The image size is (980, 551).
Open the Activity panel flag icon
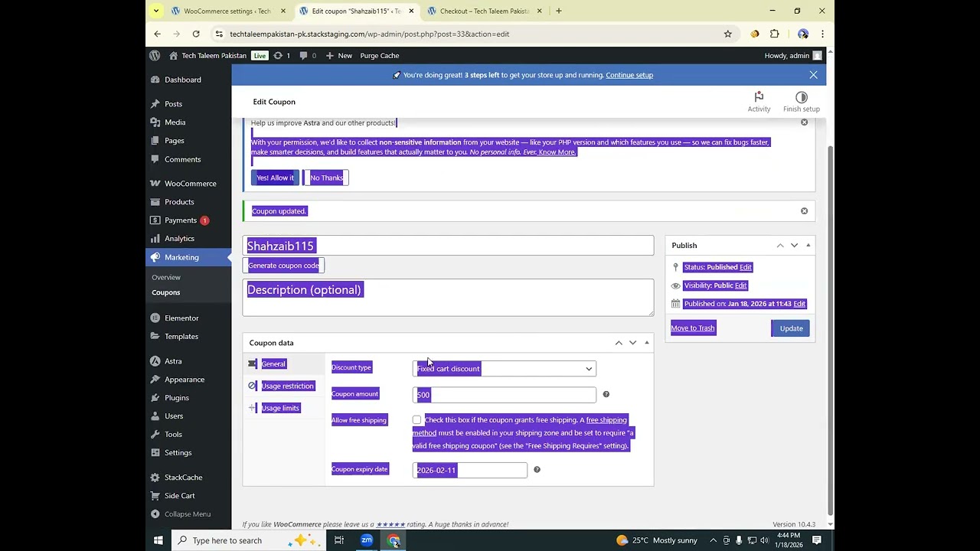click(759, 97)
